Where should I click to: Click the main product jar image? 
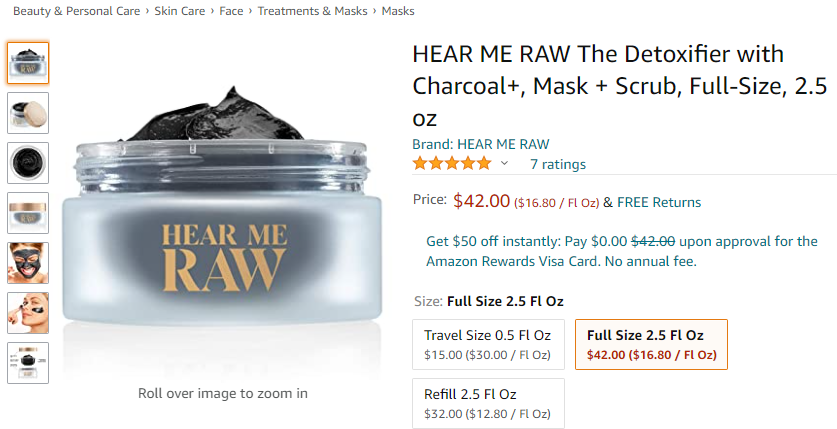222,220
